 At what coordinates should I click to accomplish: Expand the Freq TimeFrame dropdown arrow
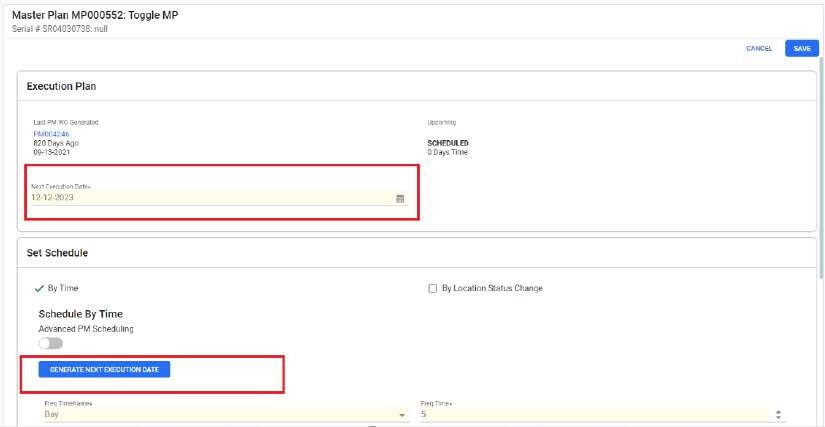tap(403, 414)
